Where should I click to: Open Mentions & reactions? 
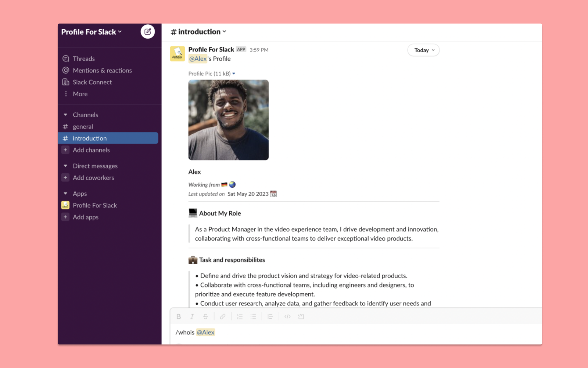tap(102, 70)
